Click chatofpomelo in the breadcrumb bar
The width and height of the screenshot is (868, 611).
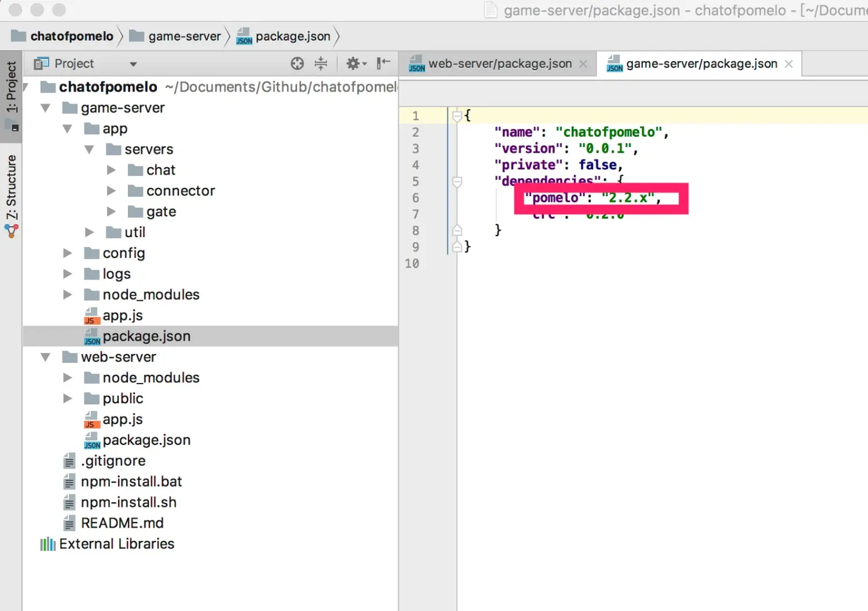[x=62, y=36]
